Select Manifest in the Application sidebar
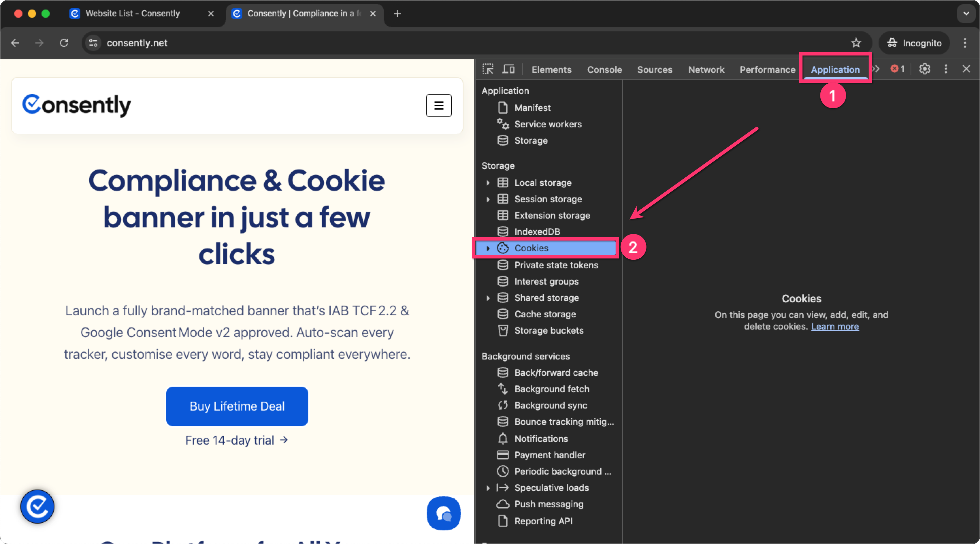This screenshot has height=544, width=980. 532,108
